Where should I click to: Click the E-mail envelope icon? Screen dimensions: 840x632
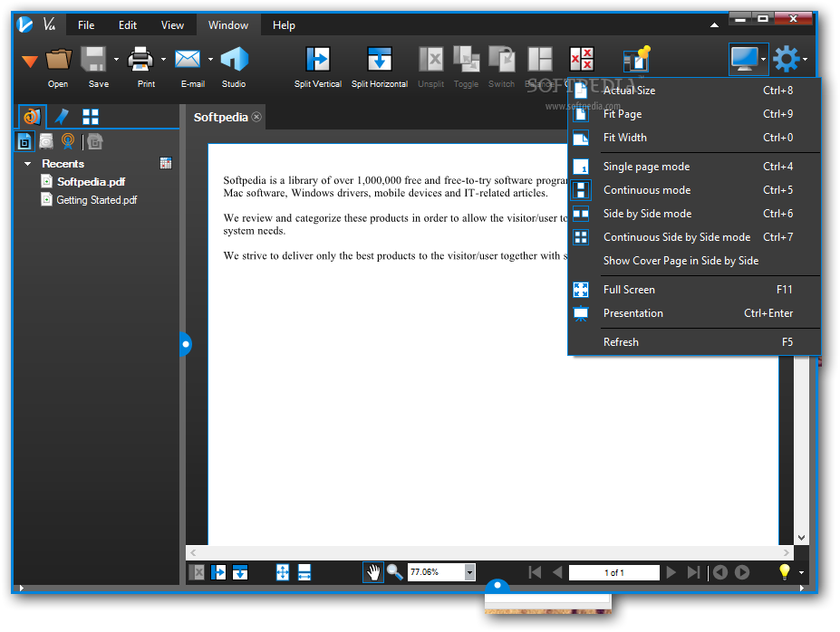click(188, 60)
